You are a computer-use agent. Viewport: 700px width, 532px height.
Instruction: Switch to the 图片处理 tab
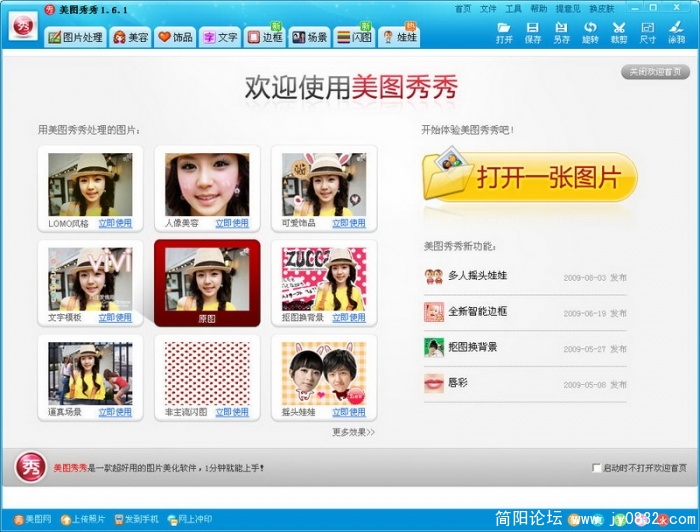[75, 37]
